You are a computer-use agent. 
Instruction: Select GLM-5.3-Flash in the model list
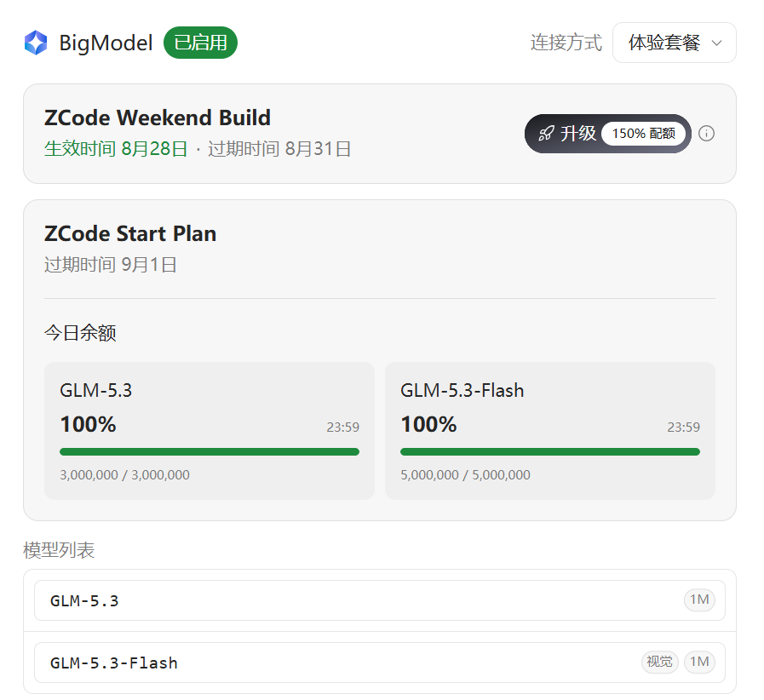380,662
